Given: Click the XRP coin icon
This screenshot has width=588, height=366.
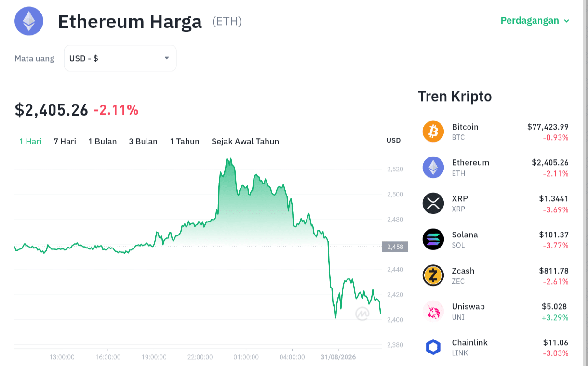Looking at the screenshot, I should 433,203.
